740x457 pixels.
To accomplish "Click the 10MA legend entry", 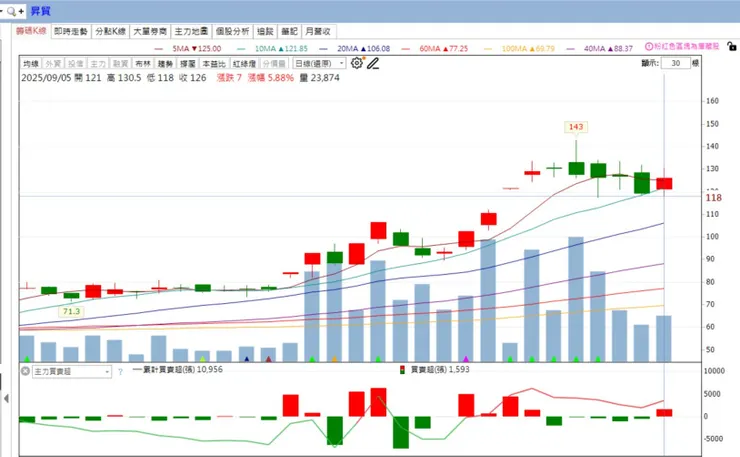I will coord(272,48).
